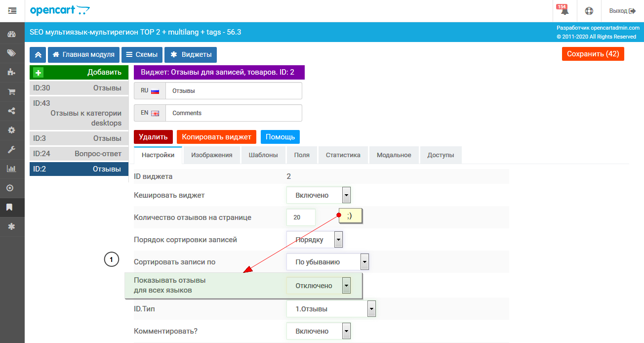Select widget ID:30 Отзывы

[x=79, y=88]
